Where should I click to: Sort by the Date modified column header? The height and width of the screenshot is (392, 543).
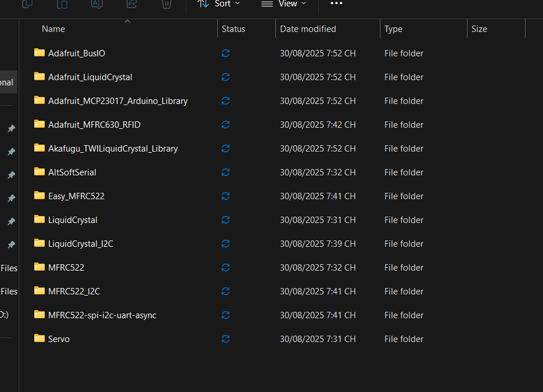308,28
